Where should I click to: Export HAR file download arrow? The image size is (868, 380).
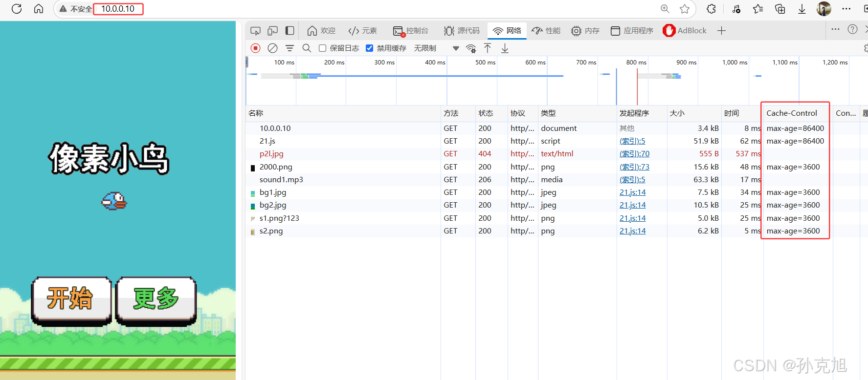tap(505, 48)
